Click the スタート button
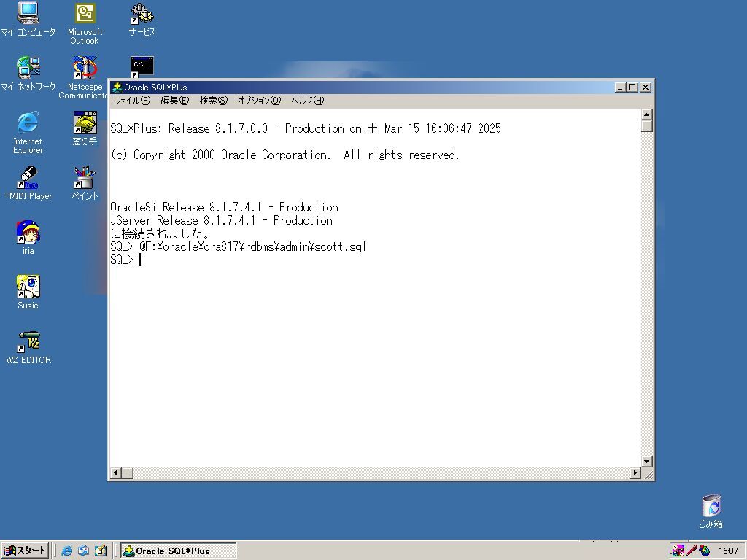This screenshot has height=560, width=747. 25,551
